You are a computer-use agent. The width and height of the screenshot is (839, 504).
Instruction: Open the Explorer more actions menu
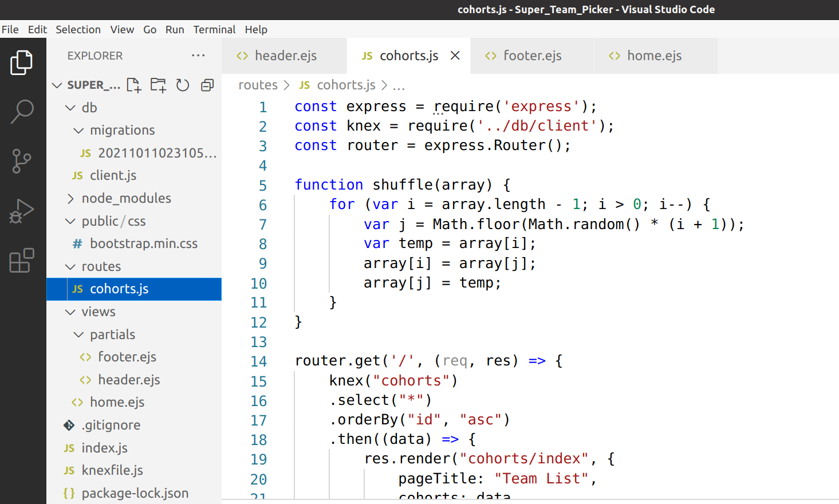198,55
